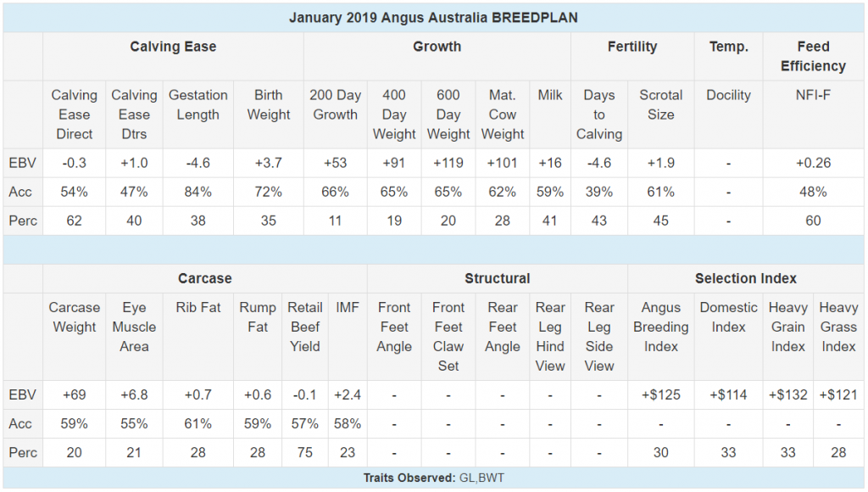
Task: Click the Angus Breeding Index value +$125
Action: (660, 395)
